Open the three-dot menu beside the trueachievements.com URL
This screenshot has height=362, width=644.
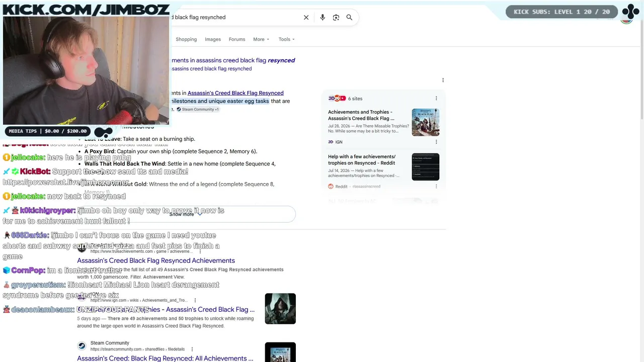pos(200,251)
